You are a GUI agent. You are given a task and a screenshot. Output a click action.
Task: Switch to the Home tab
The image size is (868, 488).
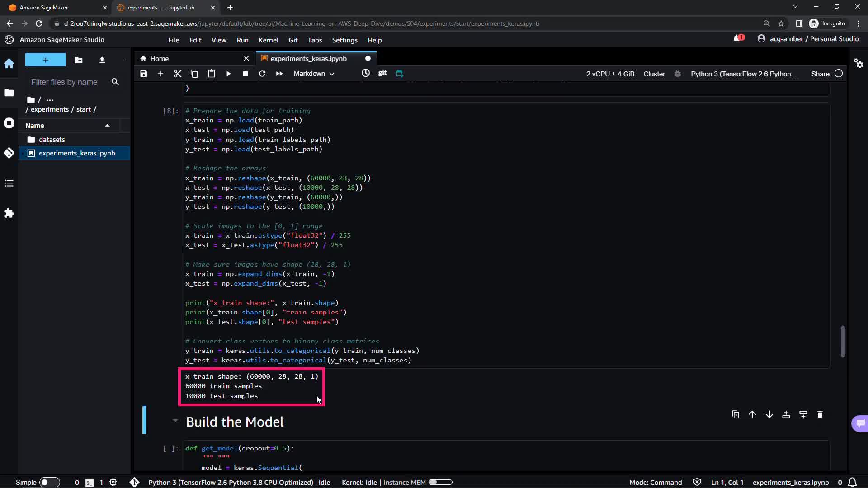click(x=159, y=59)
